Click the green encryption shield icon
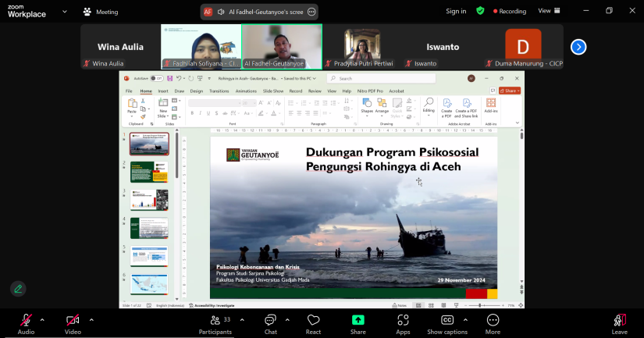 click(x=480, y=11)
